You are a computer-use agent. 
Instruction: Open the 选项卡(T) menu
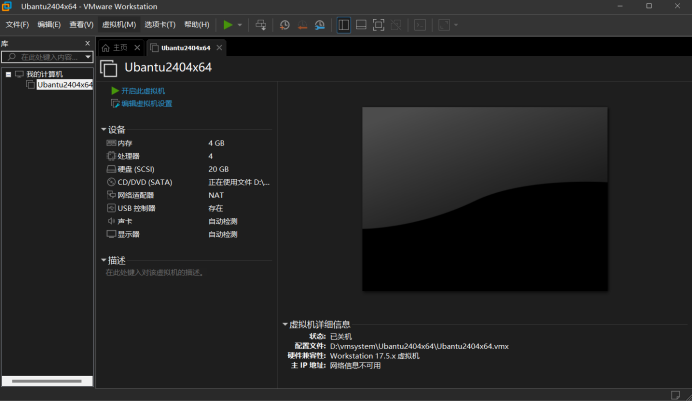tap(160, 25)
